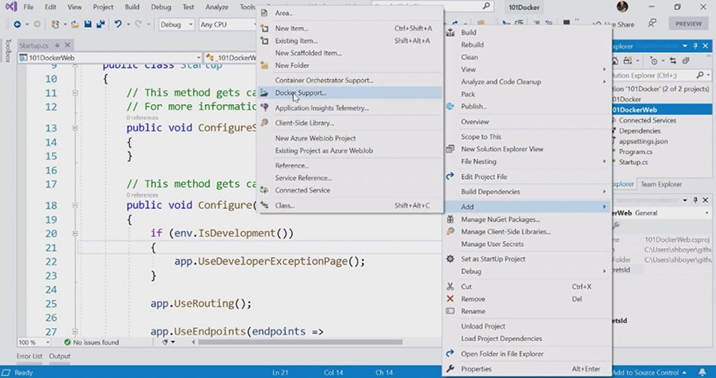Collapse the Configure method at line 18
This screenshot has width=716, height=378.
pos(74,205)
